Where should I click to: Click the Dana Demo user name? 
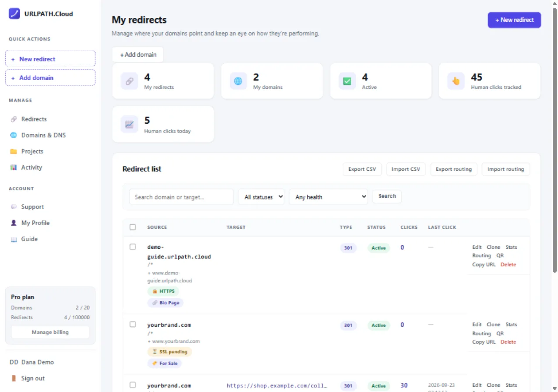pyautogui.click(x=37, y=362)
